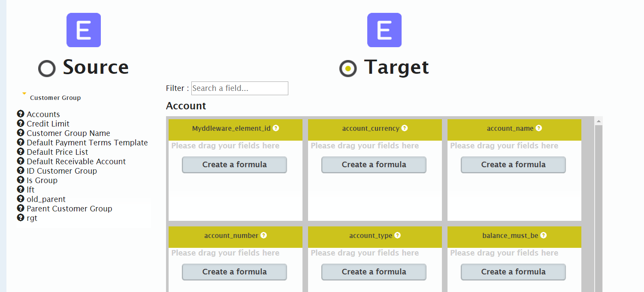
Task: Click the question mark icon beside Accounts
Action: click(21, 114)
